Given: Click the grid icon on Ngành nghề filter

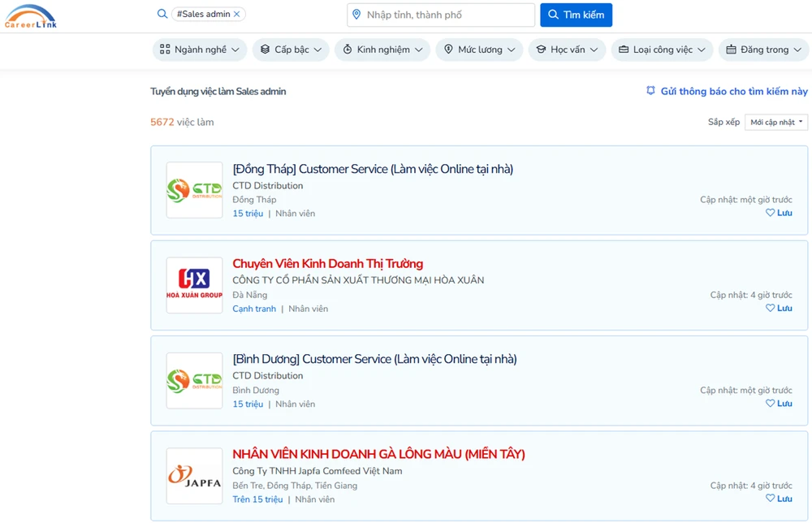Looking at the screenshot, I should coord(165,50).
